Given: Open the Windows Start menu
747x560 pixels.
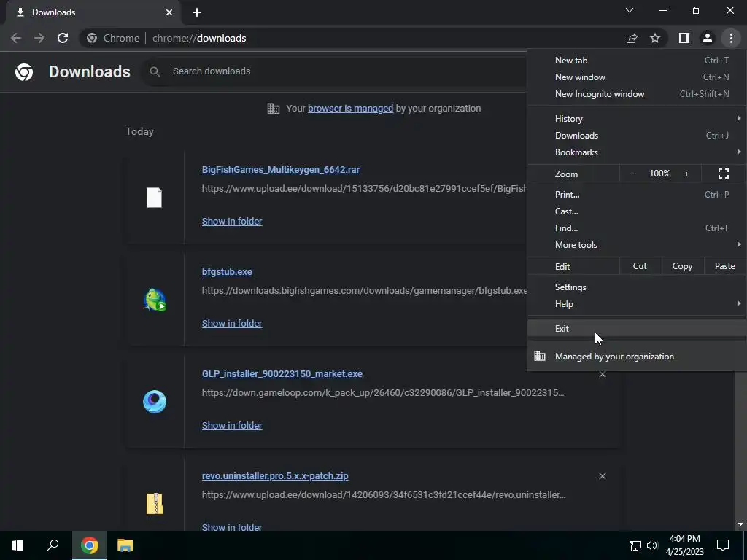Looking at the screenshot, I should tap(18, 545).
